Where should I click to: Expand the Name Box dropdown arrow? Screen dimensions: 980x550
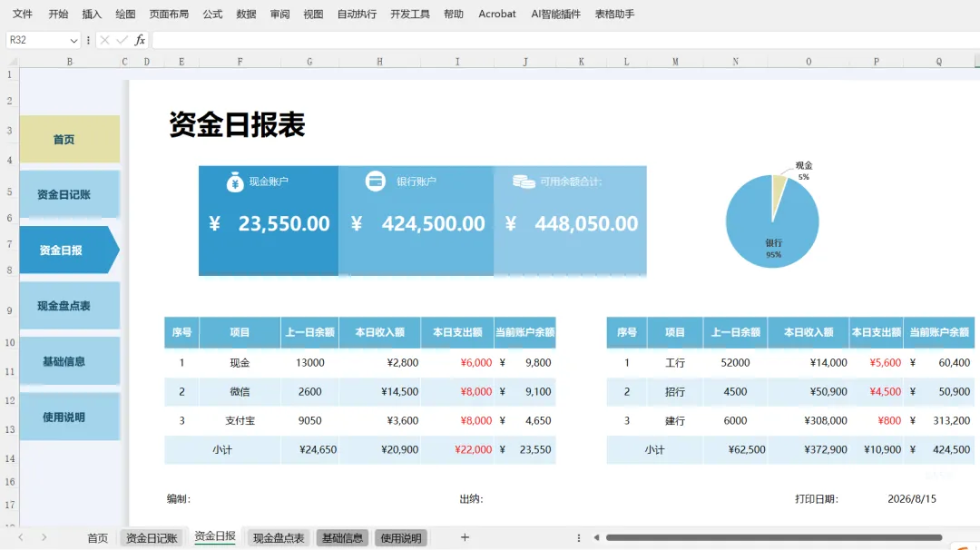point(73,41)
